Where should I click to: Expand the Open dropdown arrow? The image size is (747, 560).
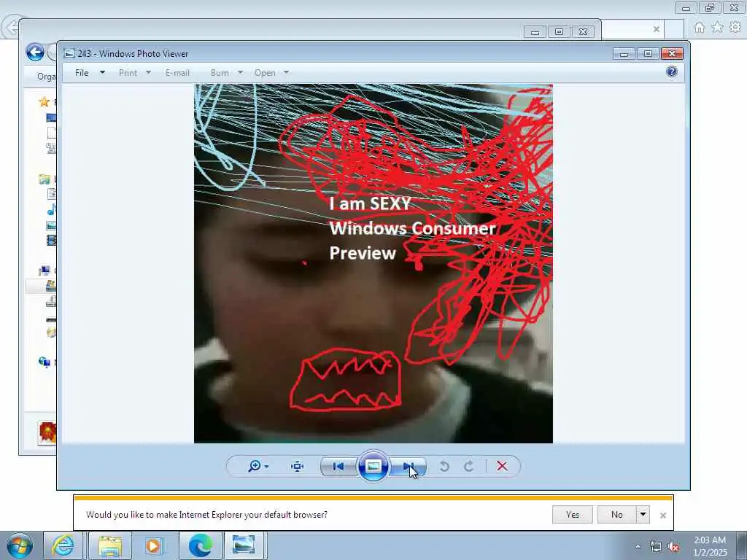(x=286, y=72)
